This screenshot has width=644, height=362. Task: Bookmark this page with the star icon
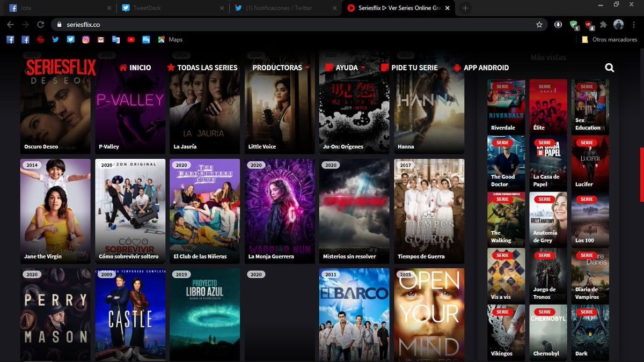(x=539, y=24)
